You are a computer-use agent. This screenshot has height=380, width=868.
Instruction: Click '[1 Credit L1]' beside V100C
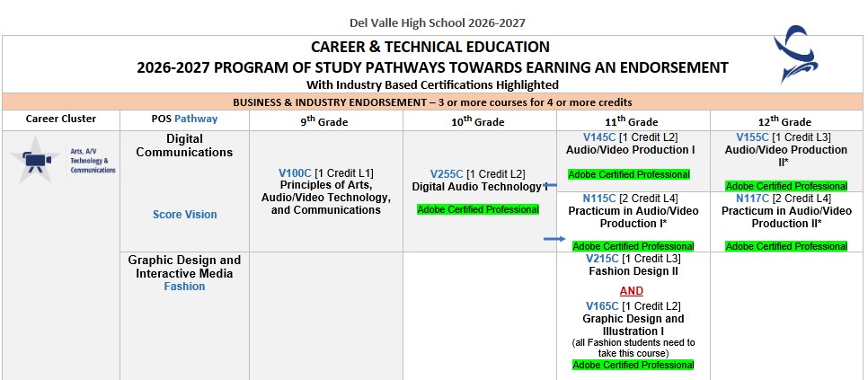(x=344, y=173)
